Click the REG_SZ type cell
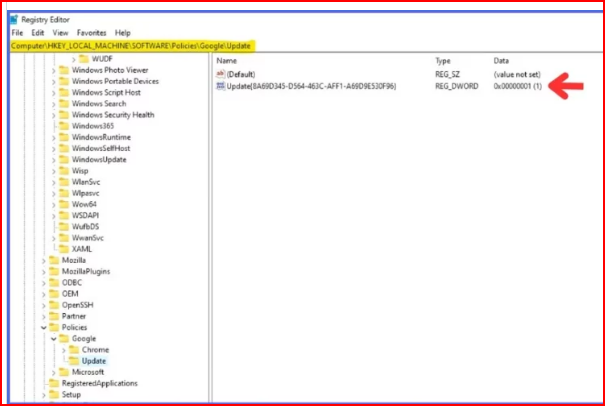The height and width of the screenshot is (406, 605). point(447,74)
